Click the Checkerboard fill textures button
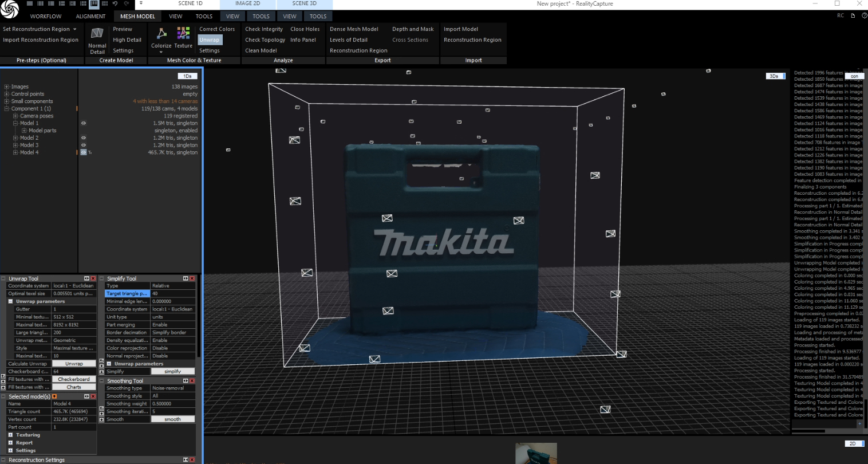 tap(74, 379)
